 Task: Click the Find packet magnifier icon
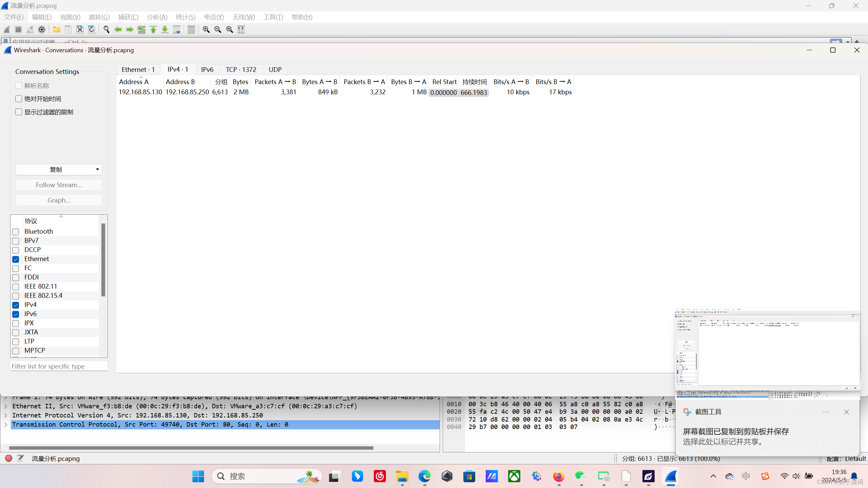pyautogui.click(x=106, y=30)
